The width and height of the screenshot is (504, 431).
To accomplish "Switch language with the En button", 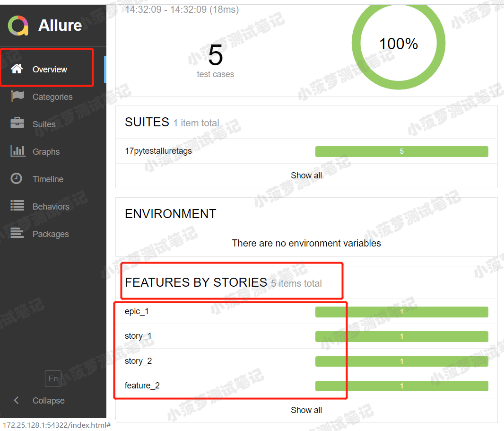I will (53, 378).
